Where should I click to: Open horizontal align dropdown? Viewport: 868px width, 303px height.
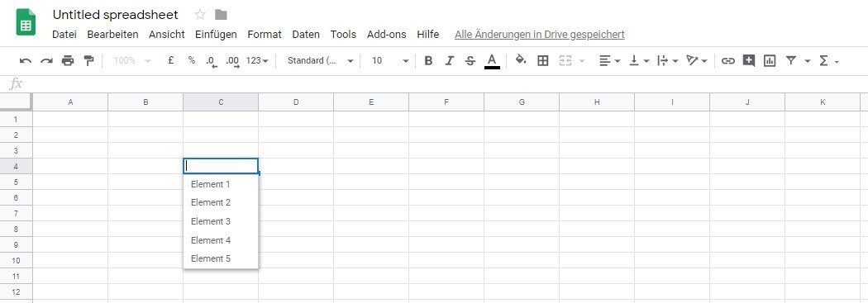(609, 61)
